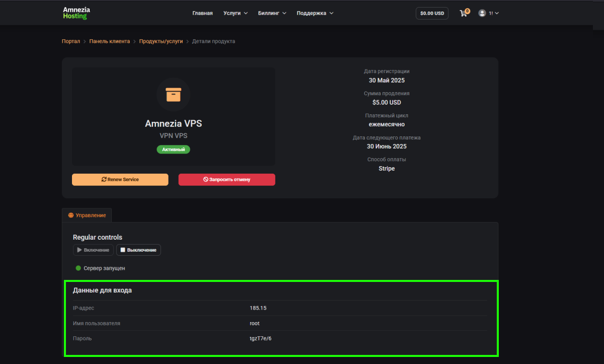Click the next payment date 30 Июнь 2025
The height and width of the screenshot is (364, 604).
coord(387,147)
